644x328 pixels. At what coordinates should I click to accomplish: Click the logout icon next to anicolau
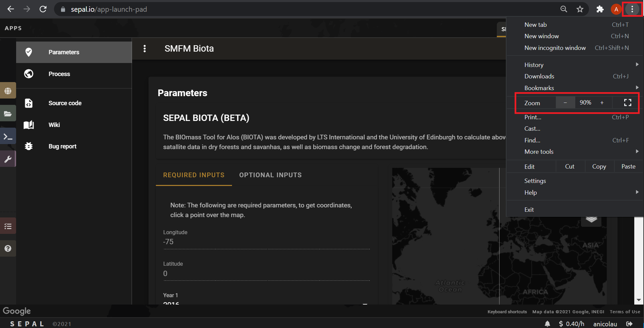coord(629,324)
